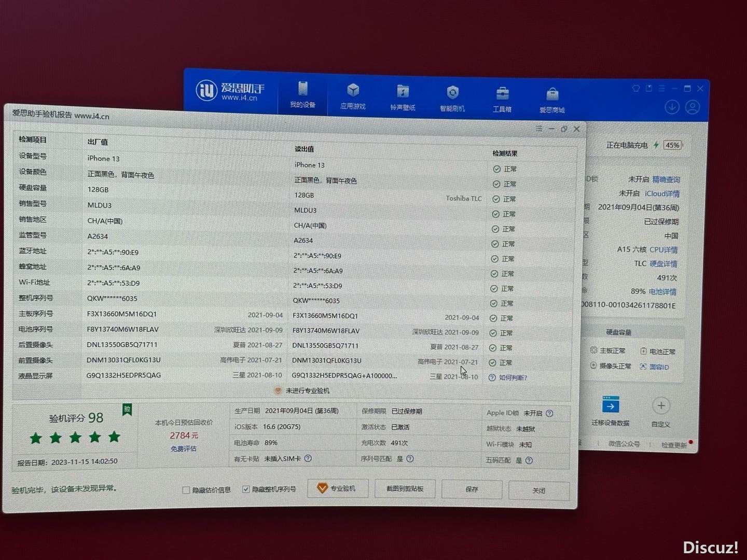Click 保存 button

pyautogui.click(x=472, y=489)
